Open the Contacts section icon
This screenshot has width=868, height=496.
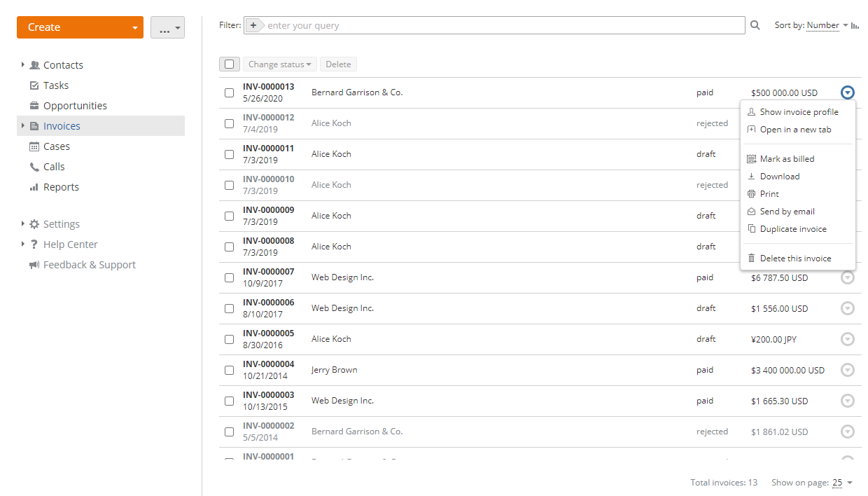[35, 64]
